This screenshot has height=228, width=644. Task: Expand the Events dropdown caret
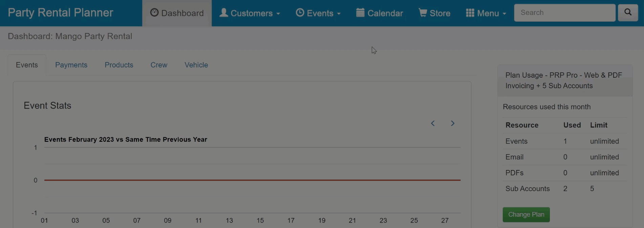tap(339, 14)
